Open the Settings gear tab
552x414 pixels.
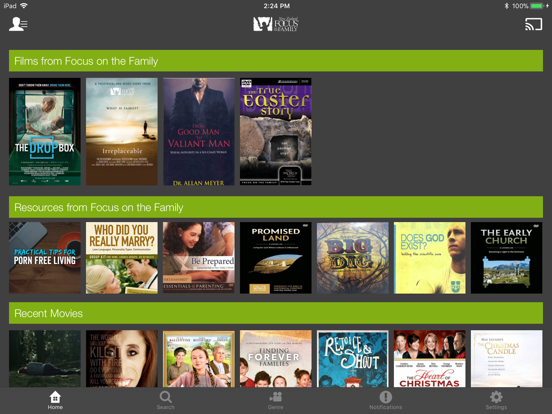pyautogui.click(x=496, y=400)
